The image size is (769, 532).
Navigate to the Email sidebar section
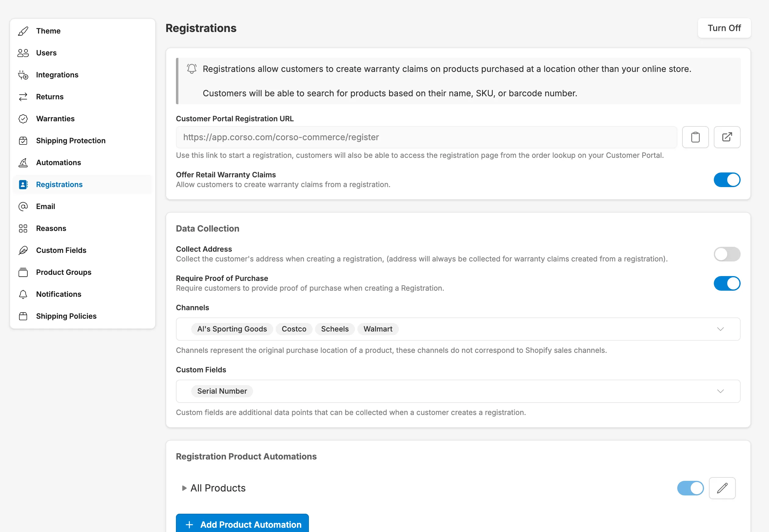[x=45, y=206]
